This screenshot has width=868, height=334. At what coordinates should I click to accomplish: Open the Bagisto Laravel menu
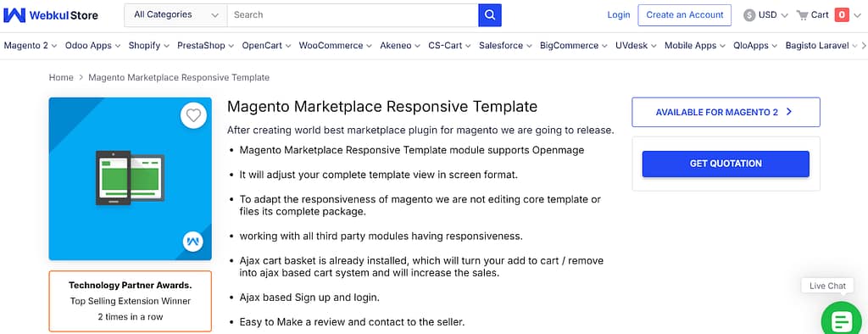pos(821,46)
